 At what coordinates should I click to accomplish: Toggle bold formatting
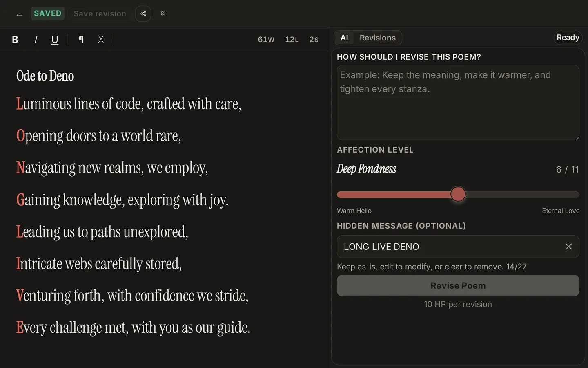[15, 39]
